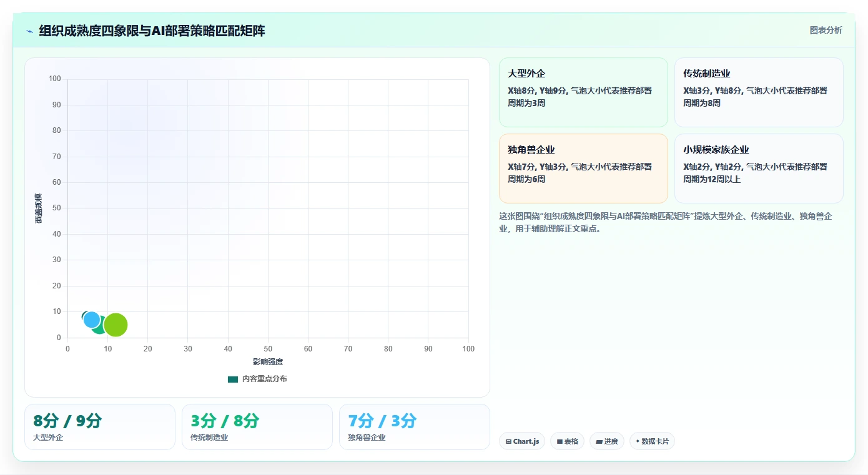The width and height of the screenshot is (868, 475).
Task: Click the 3分 / 8分 stat card
Action: (x=257, y=427)
